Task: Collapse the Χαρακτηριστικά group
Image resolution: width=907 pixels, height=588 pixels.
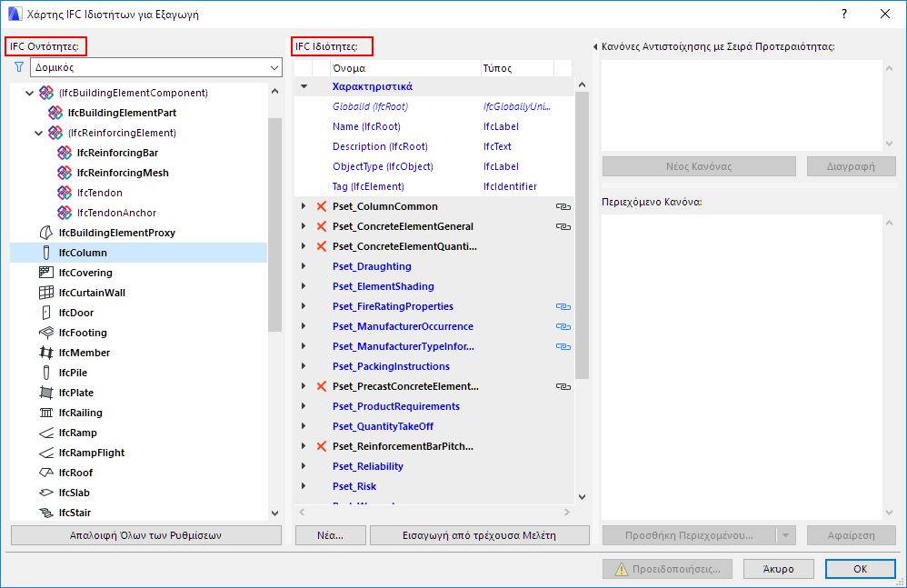Action: click(x=304, y=86)
